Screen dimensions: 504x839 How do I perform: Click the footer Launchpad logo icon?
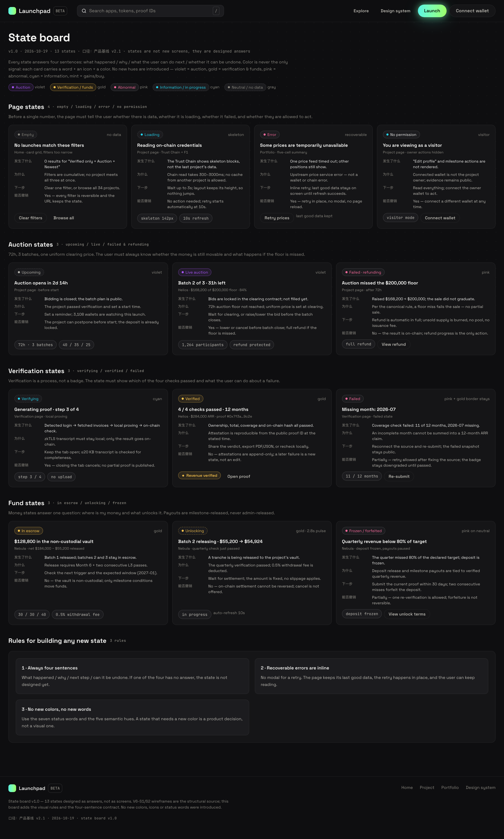[12, 788]
